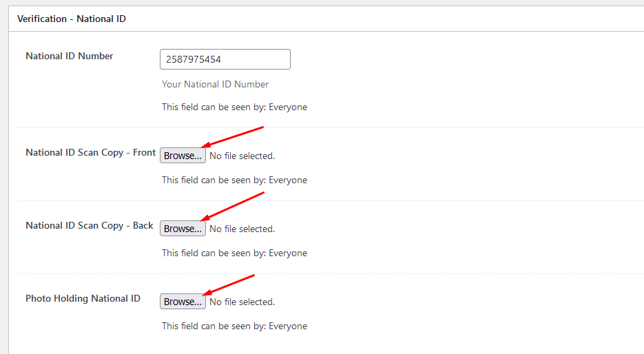Click visibility text under National ID Number field

click(x=234, y=107)
